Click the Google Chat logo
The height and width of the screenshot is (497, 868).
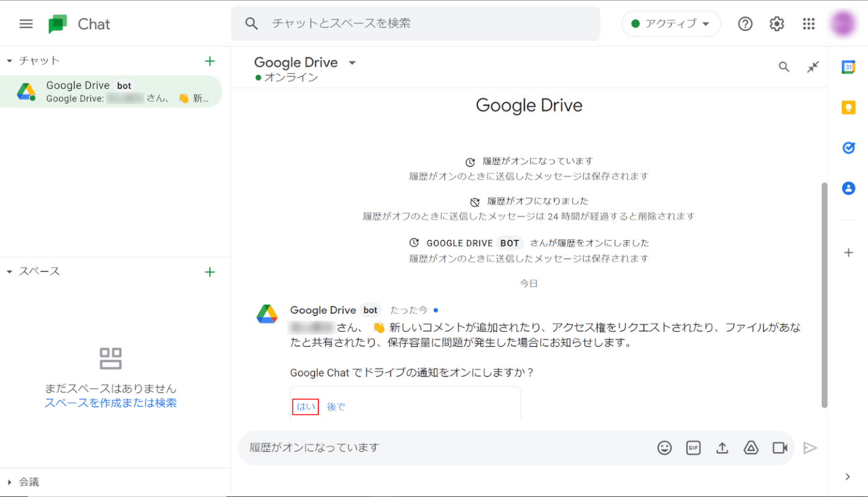point(58,24)
